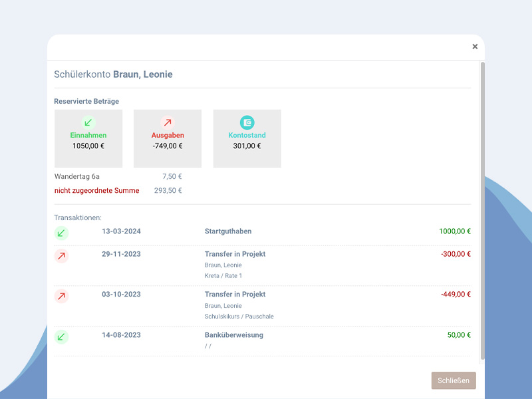Click the red Ausgaben arrow icon
532x399 pixels.
[168, 122]
